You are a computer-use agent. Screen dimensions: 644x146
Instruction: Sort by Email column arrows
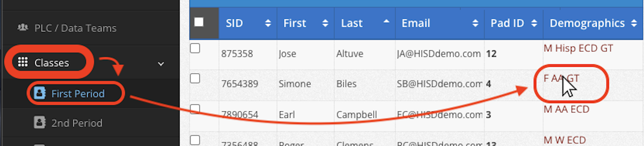475,23
